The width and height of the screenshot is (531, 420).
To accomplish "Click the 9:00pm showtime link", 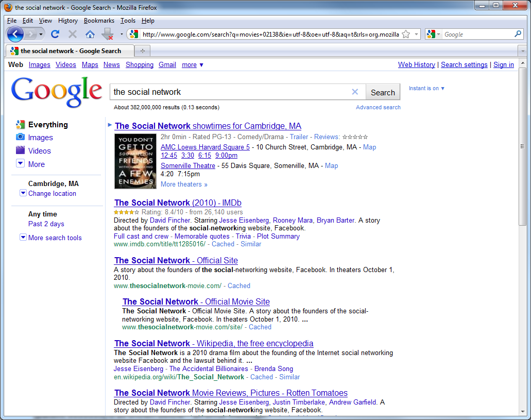I will coord(226,155).
